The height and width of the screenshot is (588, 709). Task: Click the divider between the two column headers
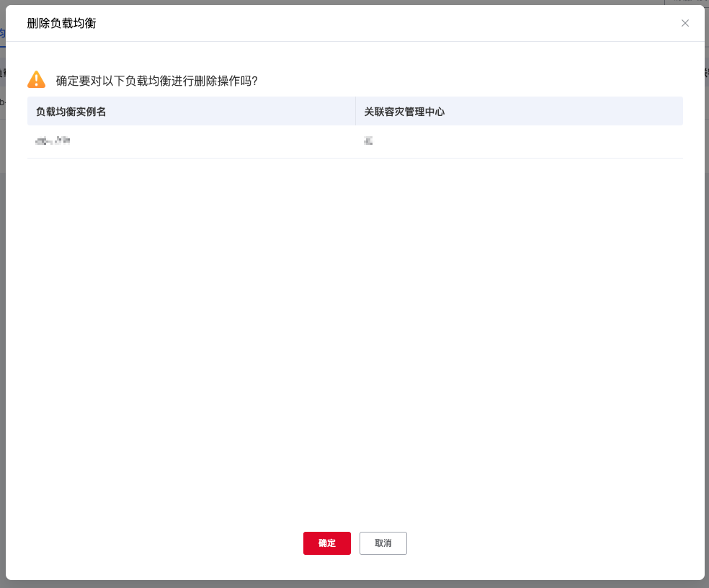tap(355, 112)
